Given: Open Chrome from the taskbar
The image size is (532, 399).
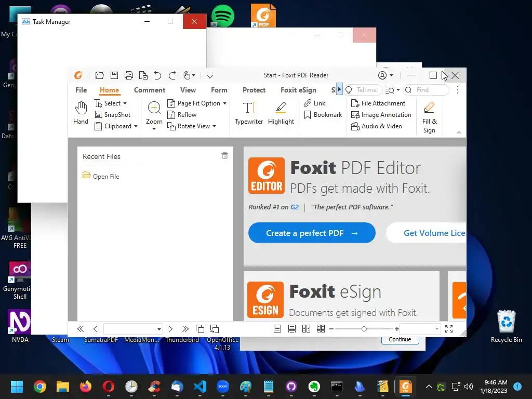Looking at the screenshot, I should 39,387.
